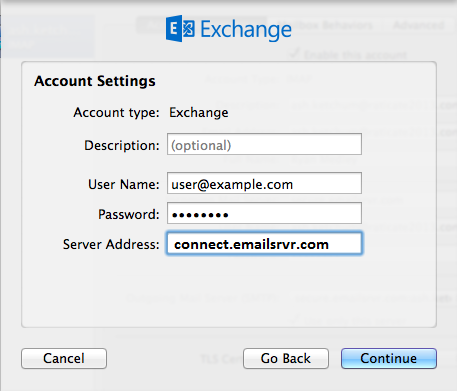Click the Exchange logo icon

coord(180,28)
